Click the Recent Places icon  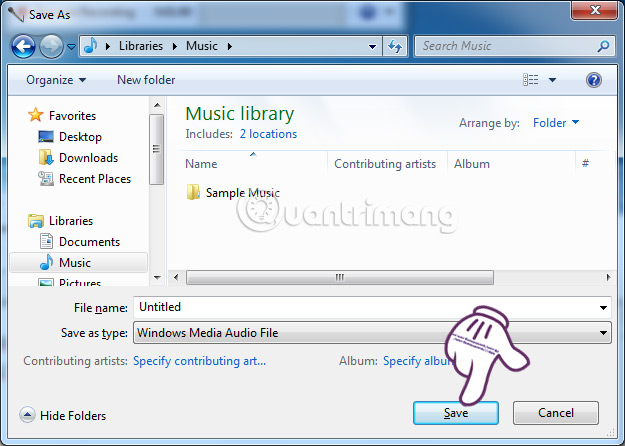46,179
